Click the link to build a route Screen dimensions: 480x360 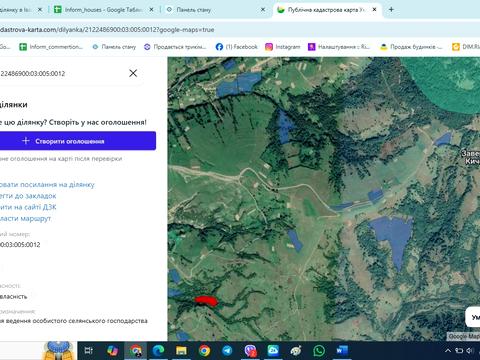[x=26, y=219]
